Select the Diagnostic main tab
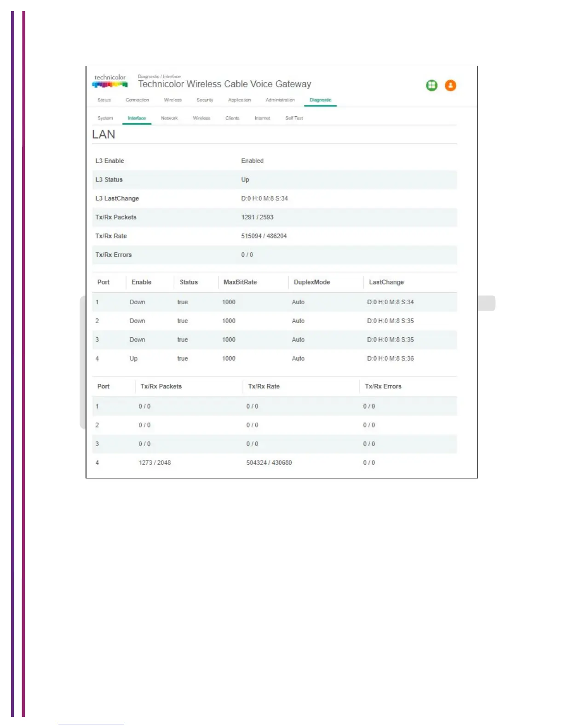The image size is (563, 728). click(x=320, y=100)
